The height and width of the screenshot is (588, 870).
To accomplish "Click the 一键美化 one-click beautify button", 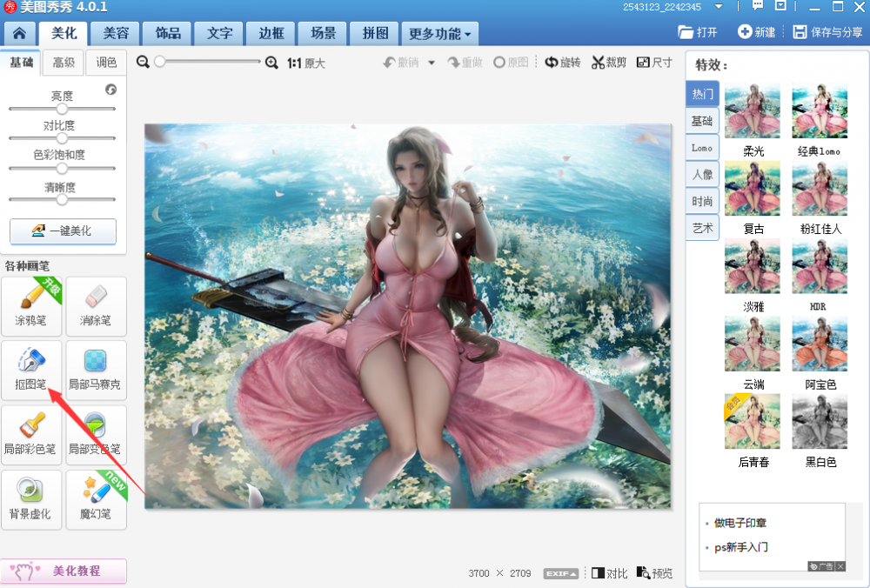I will (x=63, y=231).
